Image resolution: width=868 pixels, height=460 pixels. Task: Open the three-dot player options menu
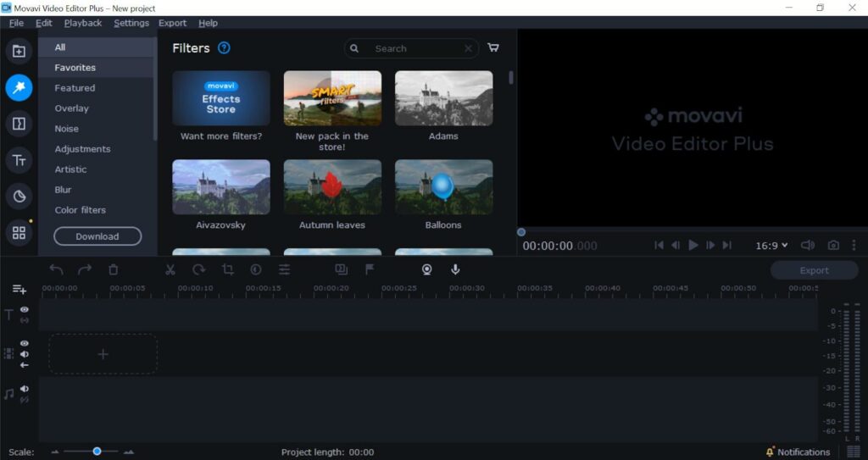tap(855, 245)
